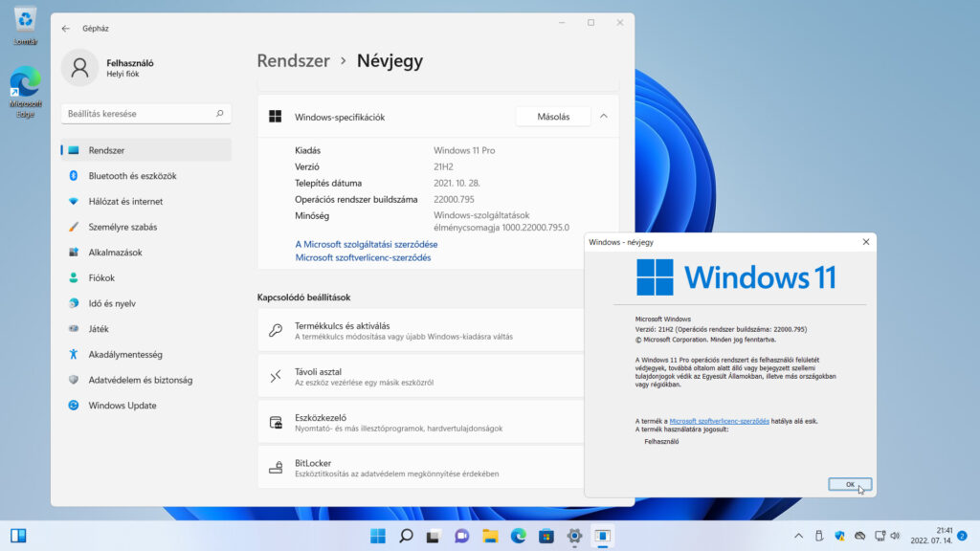This screenshot has width=980, height=551.
Task: Open the notification count badge
Action: click(x=963, y=536)
